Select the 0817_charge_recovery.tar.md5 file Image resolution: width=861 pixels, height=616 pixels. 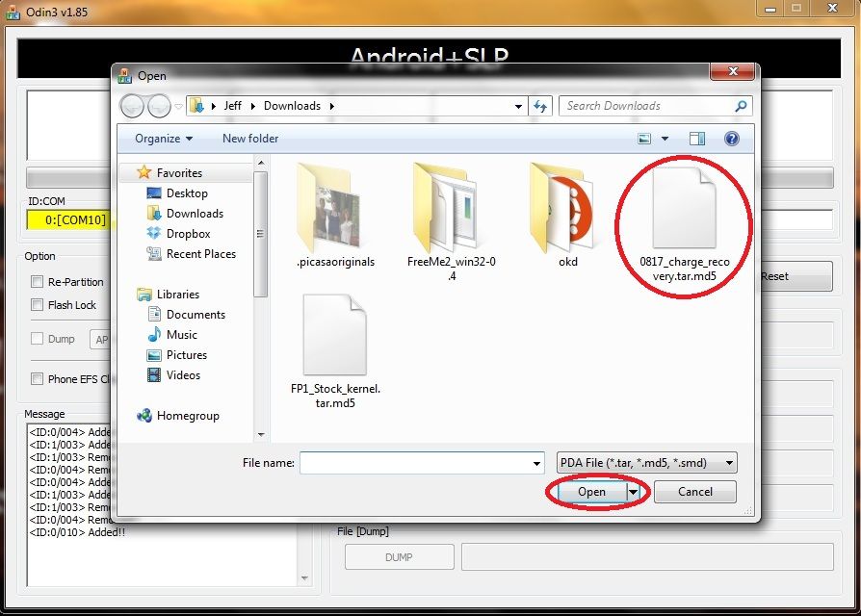point(684,225)
